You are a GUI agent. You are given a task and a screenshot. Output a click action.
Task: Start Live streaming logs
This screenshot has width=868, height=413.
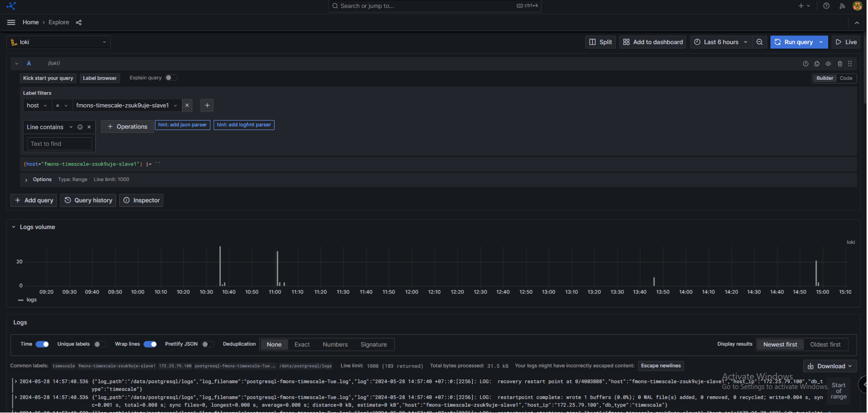tap(847, 42)
